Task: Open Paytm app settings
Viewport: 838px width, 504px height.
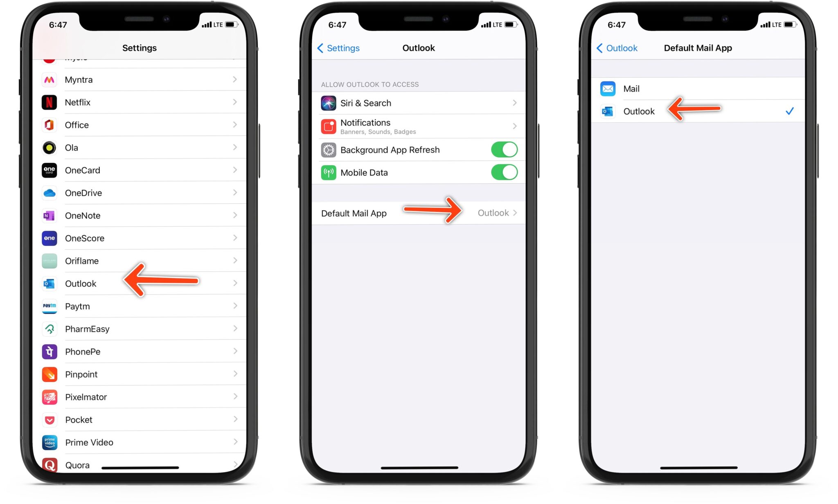Action: 139,306
